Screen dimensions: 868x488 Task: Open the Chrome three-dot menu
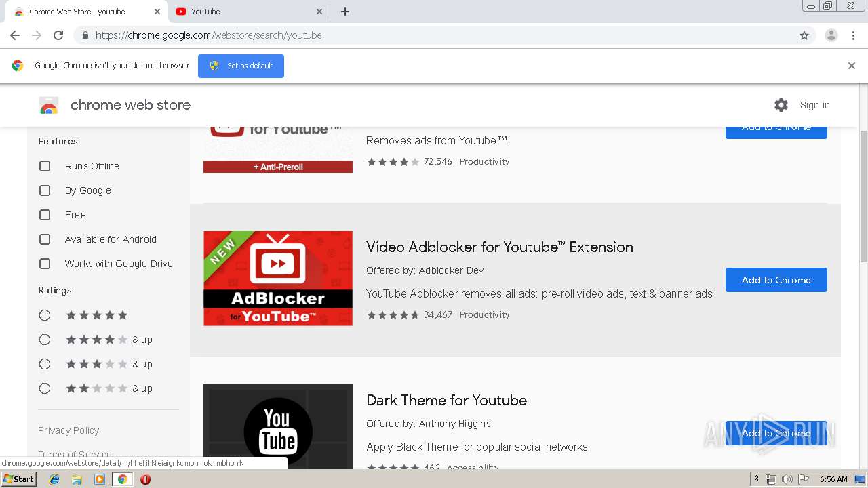(x=854, y=35)
